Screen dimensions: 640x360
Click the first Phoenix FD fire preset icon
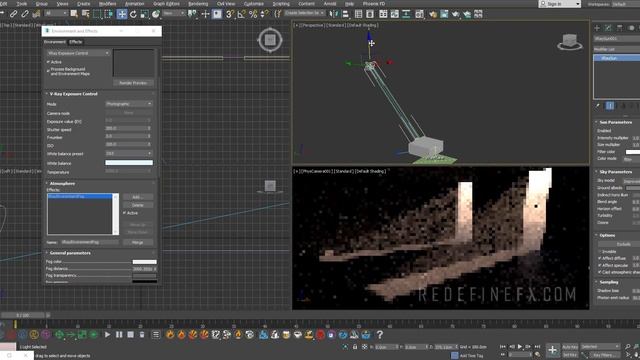tap(170, 335)
